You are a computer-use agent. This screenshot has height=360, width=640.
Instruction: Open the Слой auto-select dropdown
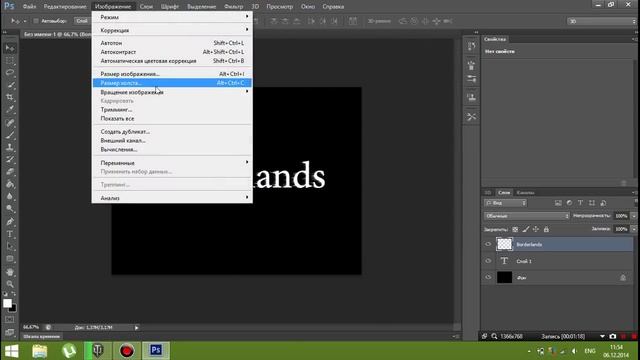point(82,21)
